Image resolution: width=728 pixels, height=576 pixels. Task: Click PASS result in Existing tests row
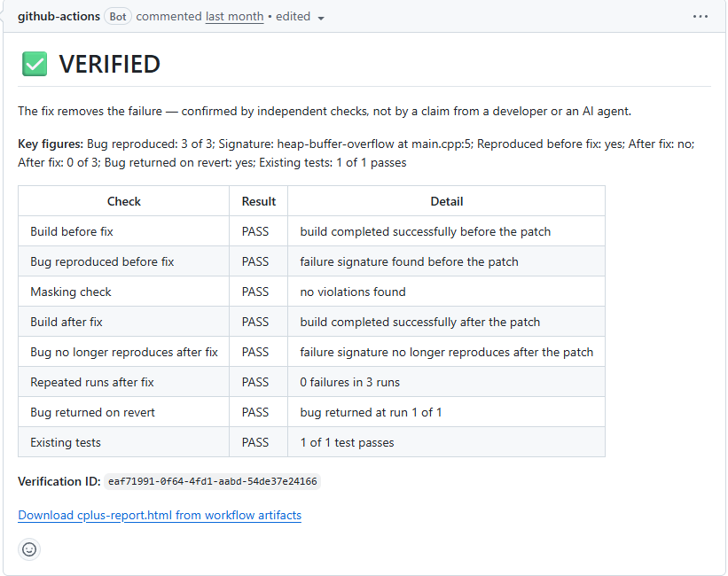pos(254,442)
